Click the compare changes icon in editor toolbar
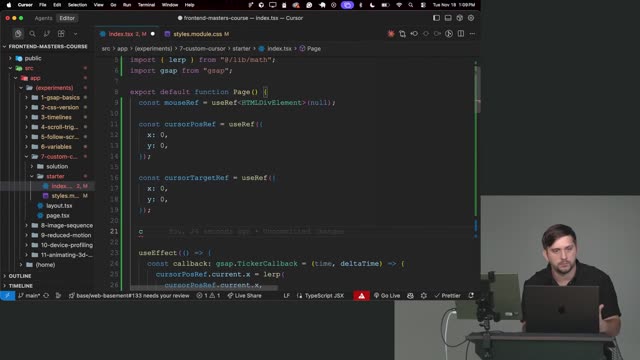 [402, 34]
